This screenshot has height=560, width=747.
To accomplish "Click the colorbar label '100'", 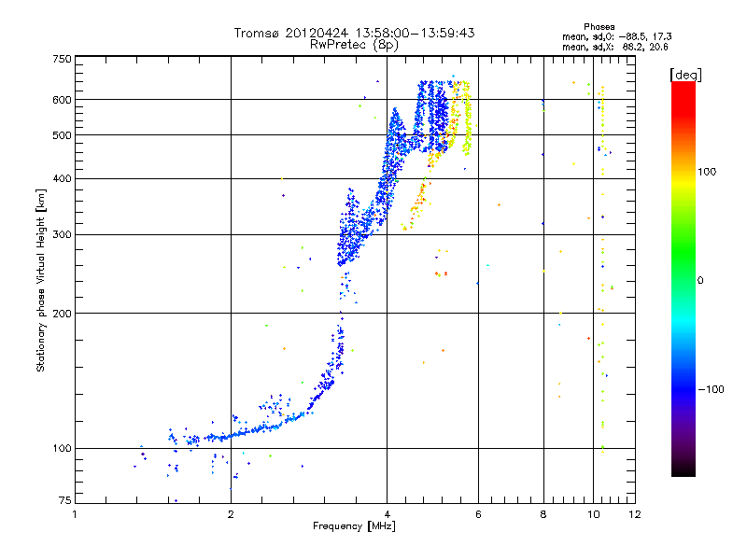I will pos(707,172).
